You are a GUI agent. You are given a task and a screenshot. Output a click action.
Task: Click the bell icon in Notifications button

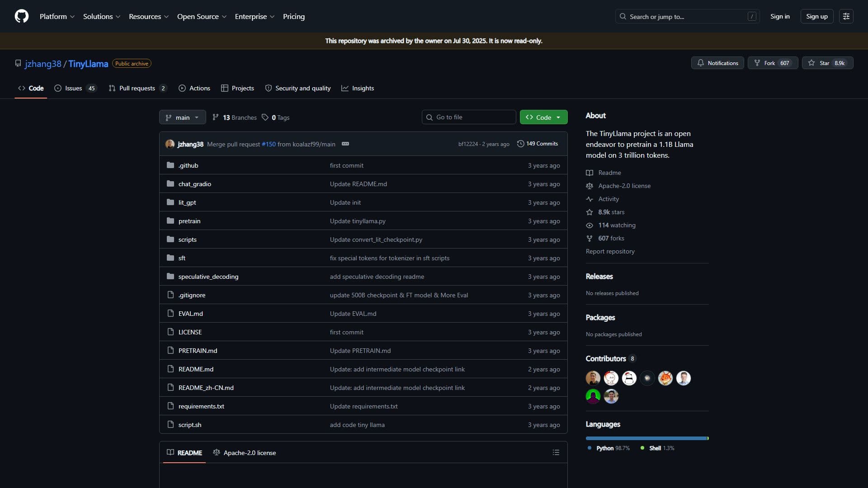click(701, 63)
